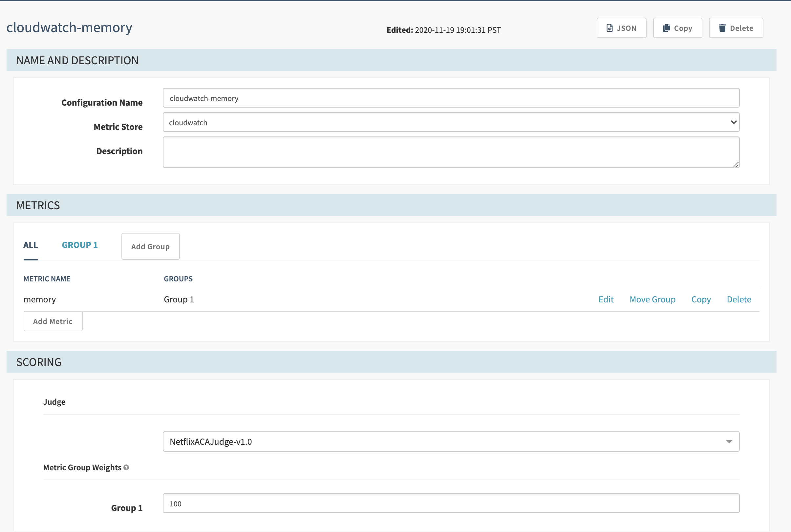Switch to the ALL metrics tab
Screen dimensions: 791x532
click(x=31, y=245)
